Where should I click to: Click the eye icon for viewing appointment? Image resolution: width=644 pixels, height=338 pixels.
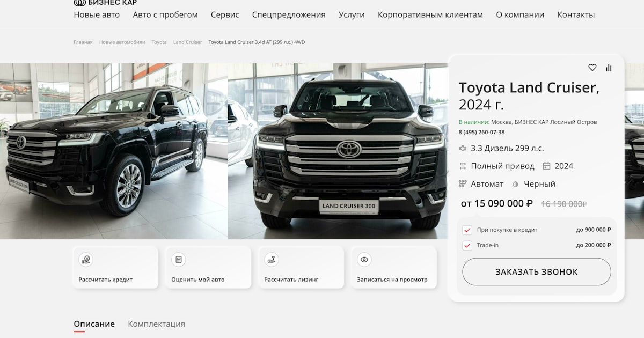[364, 260]
